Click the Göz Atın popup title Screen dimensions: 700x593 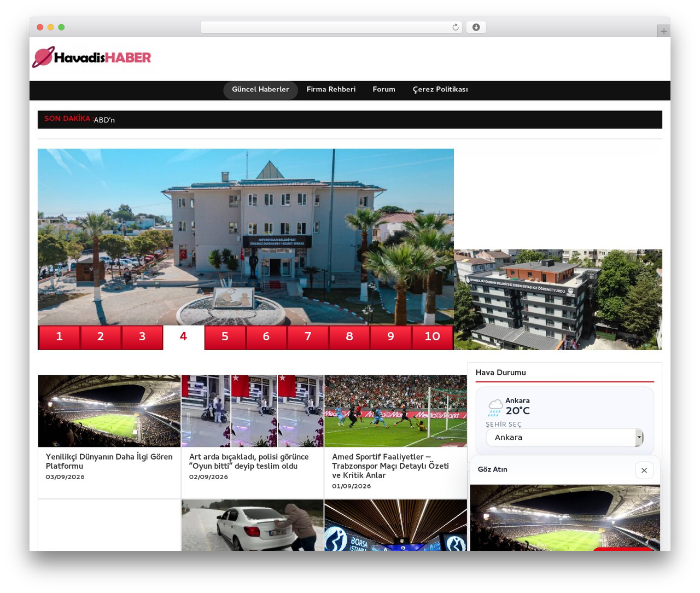pos(493,470)
